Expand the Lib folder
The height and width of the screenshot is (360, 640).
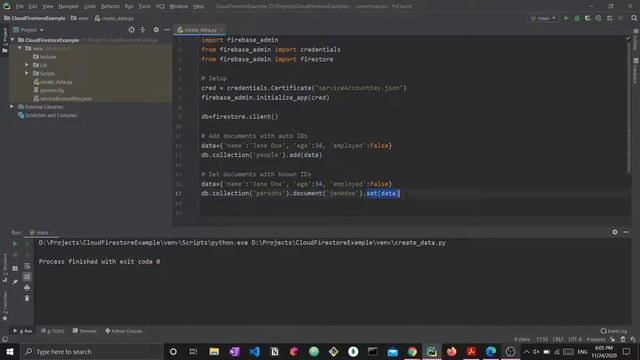pos(27,65)
